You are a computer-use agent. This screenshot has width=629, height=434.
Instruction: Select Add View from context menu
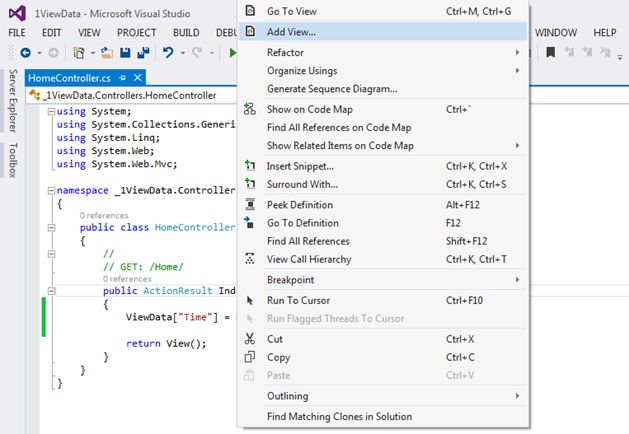coord(292,31)
